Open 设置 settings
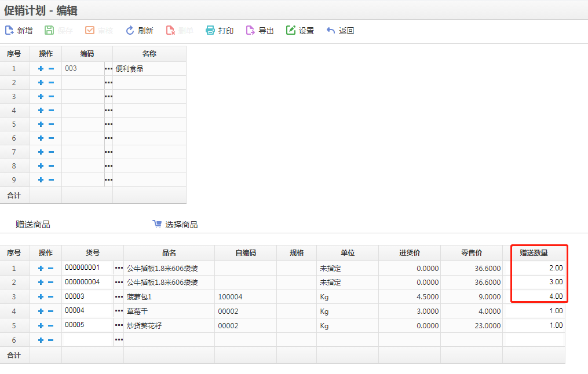 pos(300,30)
